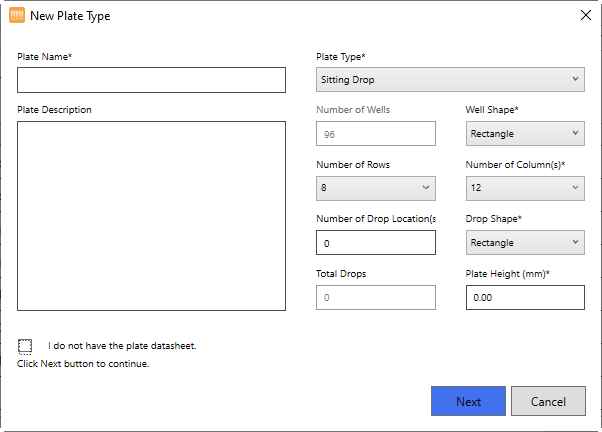Expand the Number of Column(s) dropdown
This screenshot has height=432, width=602.
tap(525, 187)
